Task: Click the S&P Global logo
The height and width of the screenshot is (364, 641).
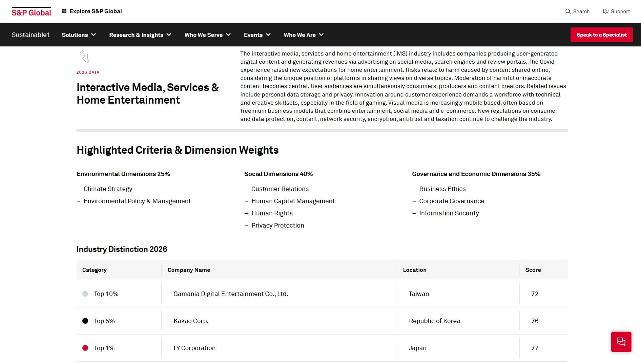Action: (x=31, y=12)
